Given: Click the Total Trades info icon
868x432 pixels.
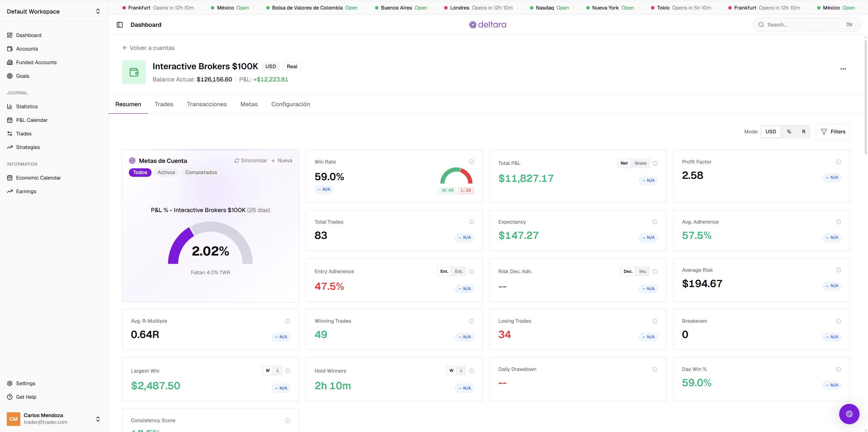Looking at the screenshot, I should pos(471,222).
